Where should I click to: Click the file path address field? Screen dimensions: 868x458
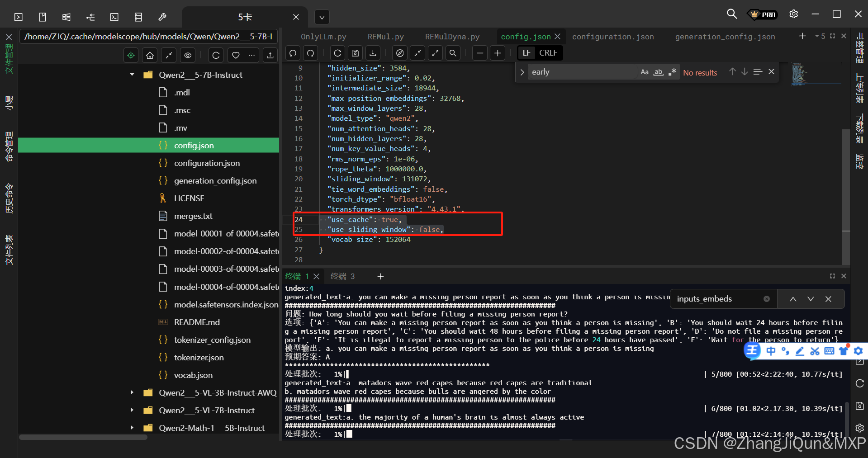click(x=148, y=37)
